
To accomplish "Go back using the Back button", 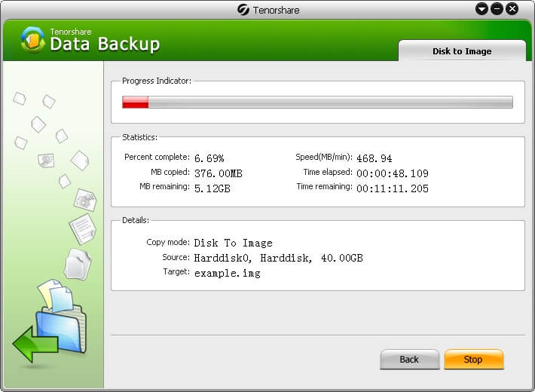I will [409, 360].
